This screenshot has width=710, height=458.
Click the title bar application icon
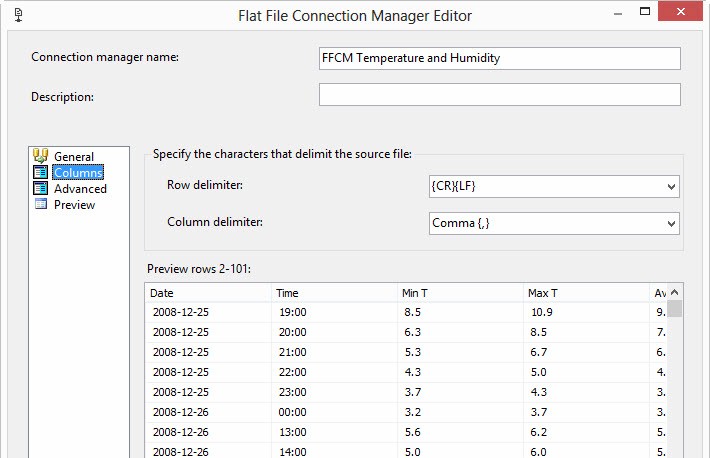[17, 15]
